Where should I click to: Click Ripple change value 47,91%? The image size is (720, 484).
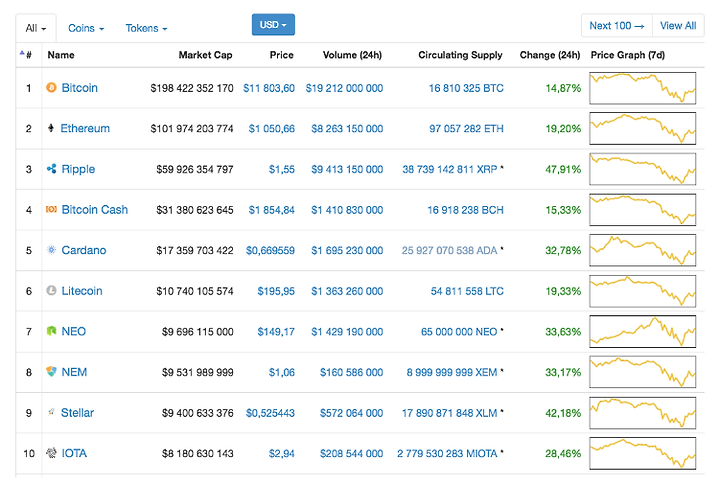[563, 169]
